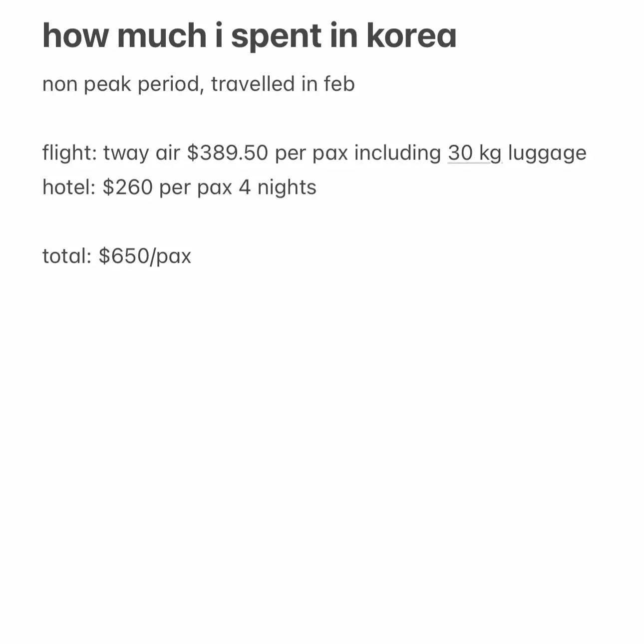Click the word "korea" in the title
The height and width of the screenshot is (644, 644).
point(411,36)
